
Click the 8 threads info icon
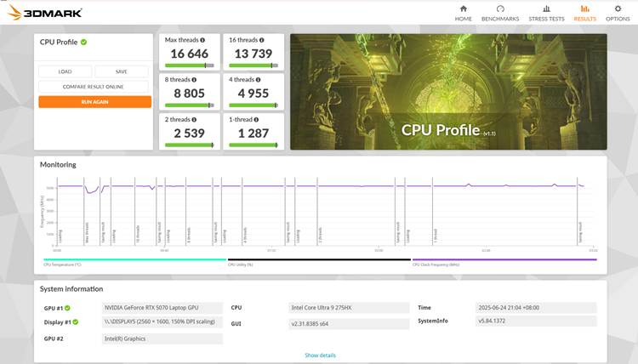click(194, 80)
